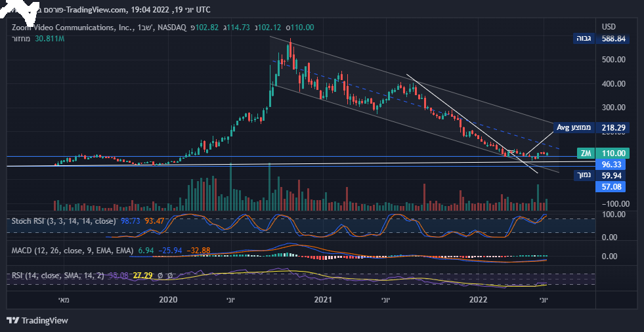Click the Stoch RSI value 98.73
Image resolution: width=644 pixels, height=332 pixels.
(x=130, y=221)
